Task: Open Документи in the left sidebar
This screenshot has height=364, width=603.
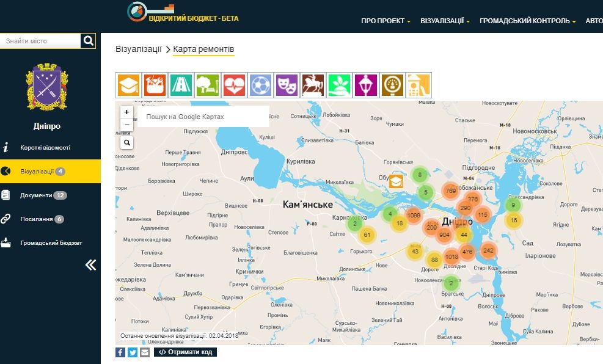Action: [x=37, y=195]
